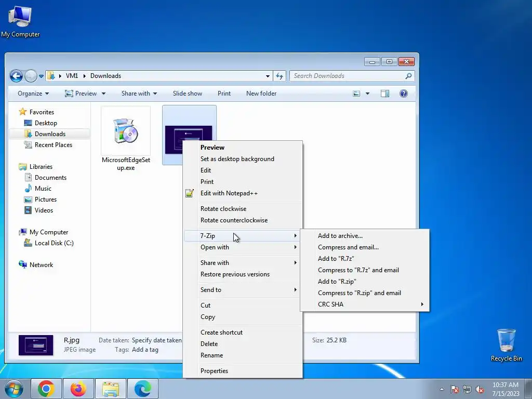This screenshot has width=532, height=399.
Task: Open Windows Explorer taskbar icon
Action: 111,389
